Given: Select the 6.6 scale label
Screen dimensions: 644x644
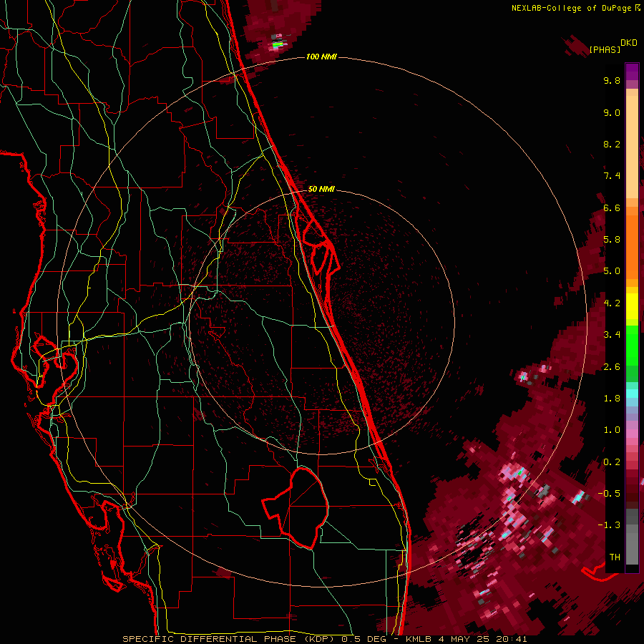Looking at the screenshot, I should pyautogui.click(x=612, y=208).
